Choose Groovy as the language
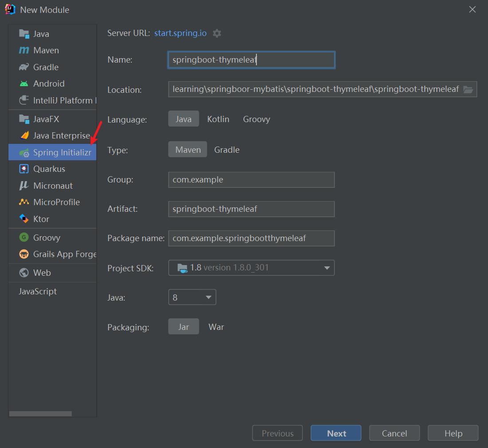 (256, 119)
